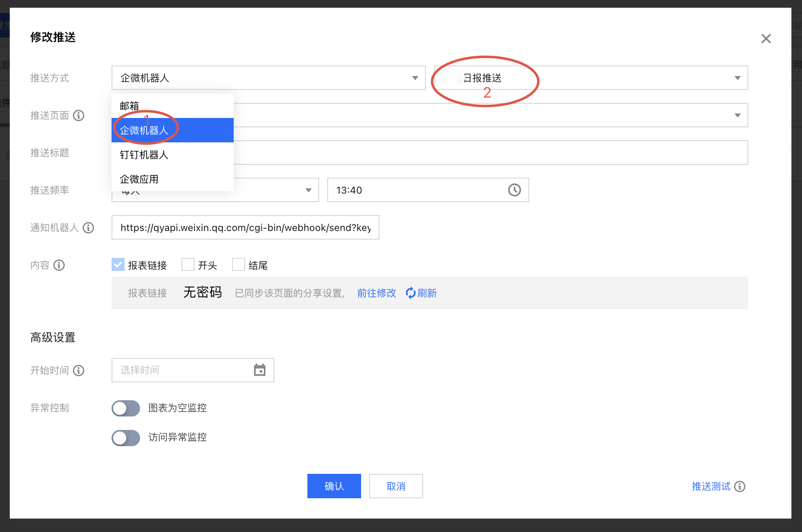Viewport: 802px width, 532px height.
Task: Check the 开头 checkbox
Action: click(188, 265)
